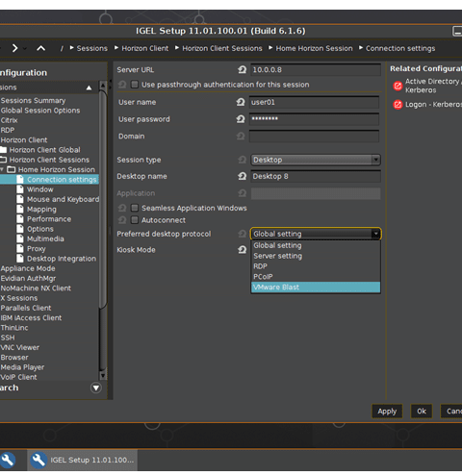Viewport: 462px width, 476px height.
Task: Close the Preferred desktop protocol dropdown arrow
Action: (375, 234)
